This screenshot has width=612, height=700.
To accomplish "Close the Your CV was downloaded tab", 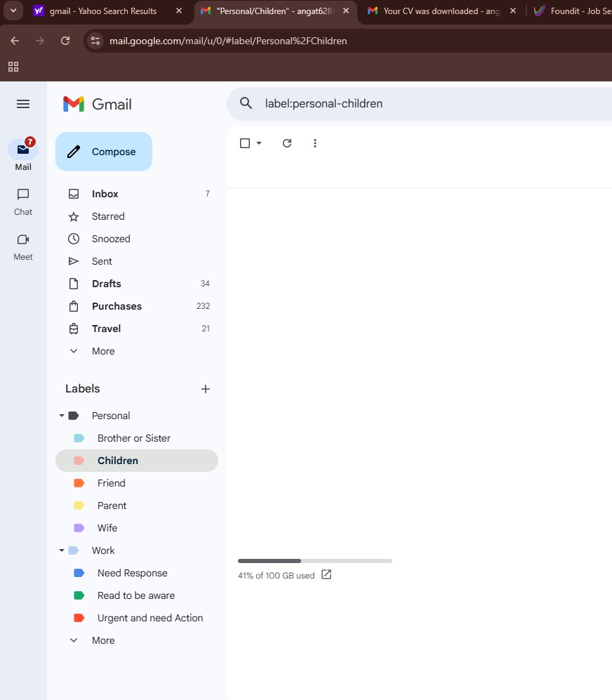I will click(x=513, y=11).
